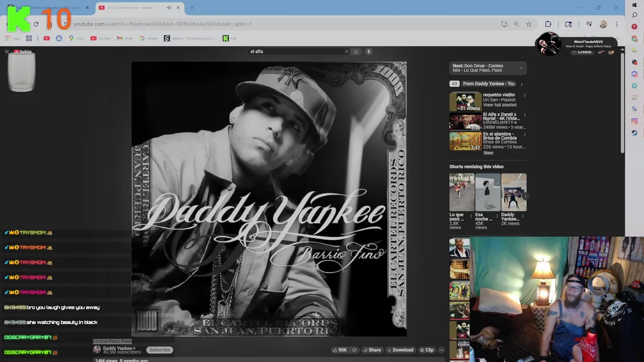The width and height of the screenshot is (644, 362).
Task: Open Chrome three-dot menu
Action: (x=617, y=24)
